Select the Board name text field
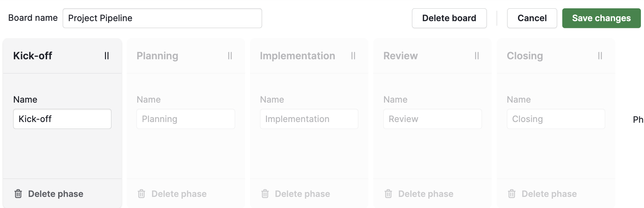Viewport: 644px width, 208px height. tap(162, 18)
